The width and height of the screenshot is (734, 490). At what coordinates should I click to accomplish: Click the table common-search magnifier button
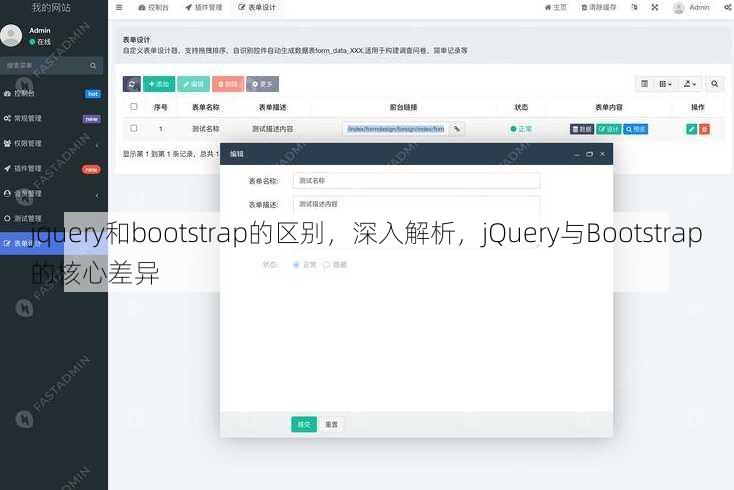pyautogui.click(x=714, y=84)
